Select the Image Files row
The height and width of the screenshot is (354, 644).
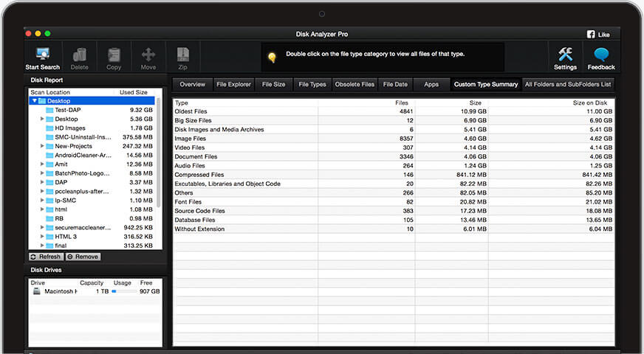pos(394,139)
